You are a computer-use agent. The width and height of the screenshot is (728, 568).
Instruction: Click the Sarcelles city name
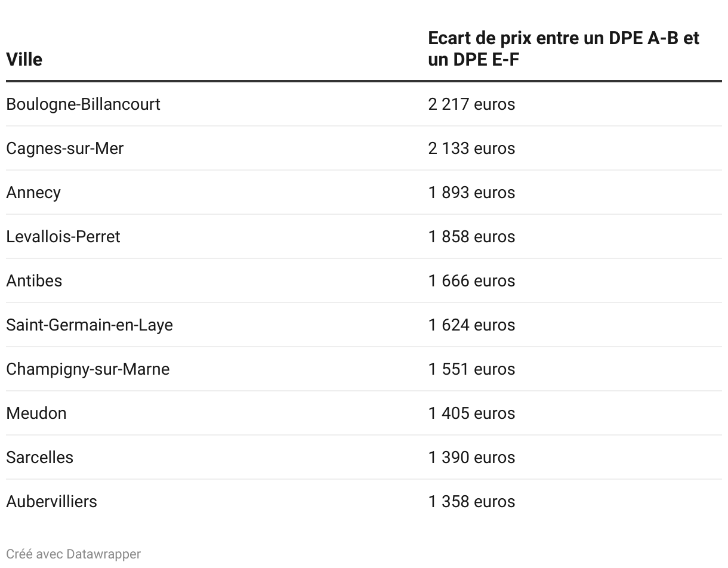pos(39,458)
